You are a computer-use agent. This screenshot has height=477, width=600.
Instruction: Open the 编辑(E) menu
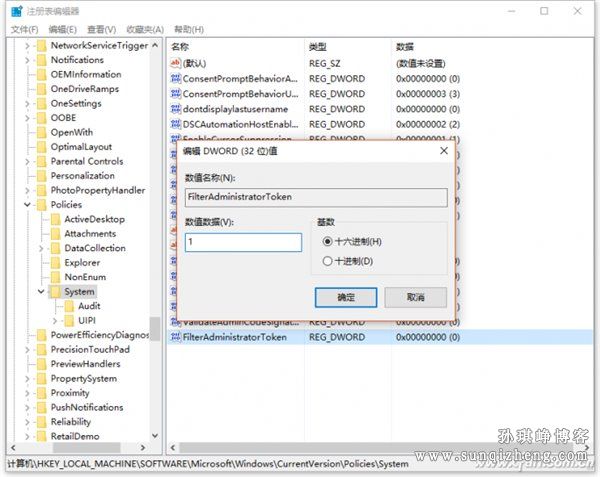(x=63, y=29)
